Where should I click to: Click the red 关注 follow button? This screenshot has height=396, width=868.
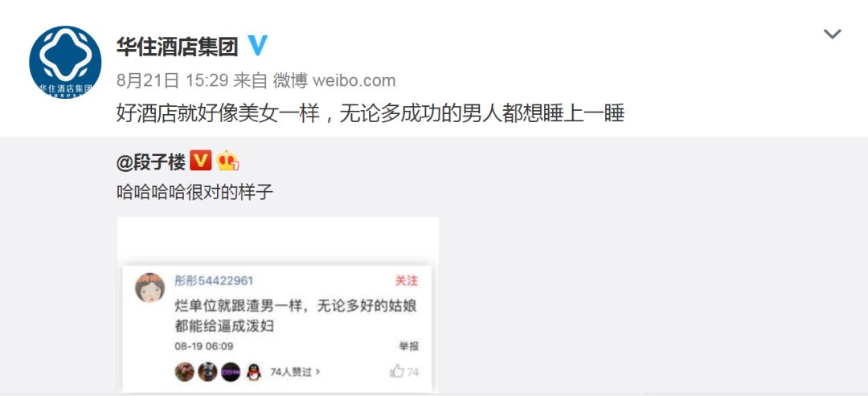tap(407, 281)
